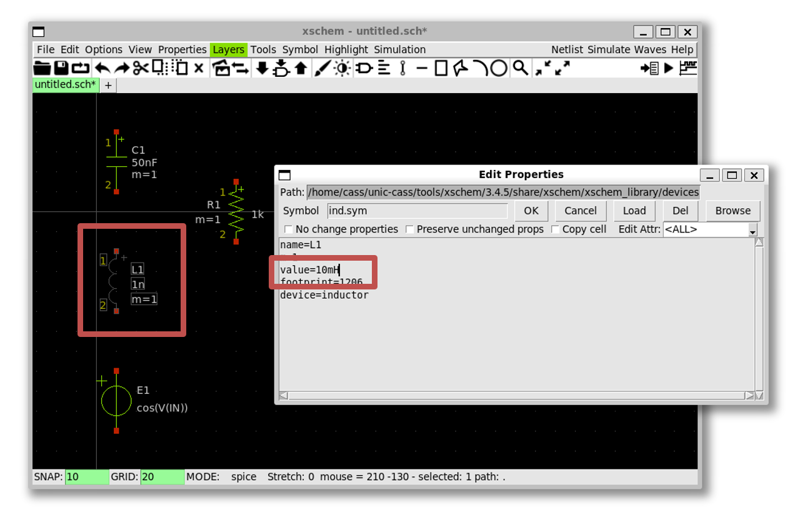Click the Browse button
This screenshot has height=532, width=810.
click(x=732, y=211)
